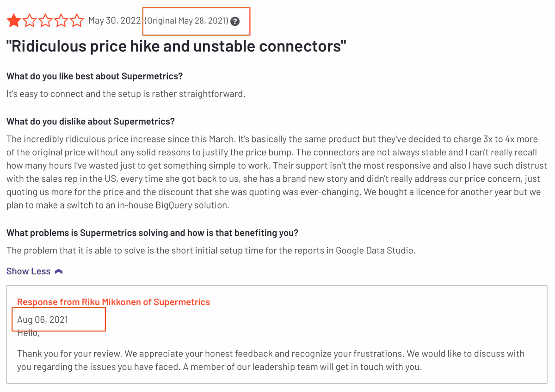Viewport: 555px width, 392px height.
Task: Collapse the review using Show Less
Action: click(28, 271)
